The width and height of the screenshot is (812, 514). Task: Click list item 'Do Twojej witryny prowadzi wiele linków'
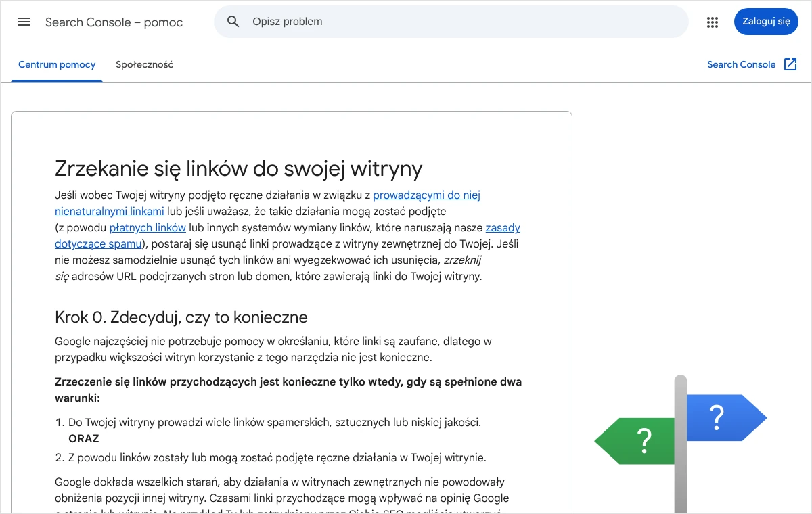tap(275, 423)
